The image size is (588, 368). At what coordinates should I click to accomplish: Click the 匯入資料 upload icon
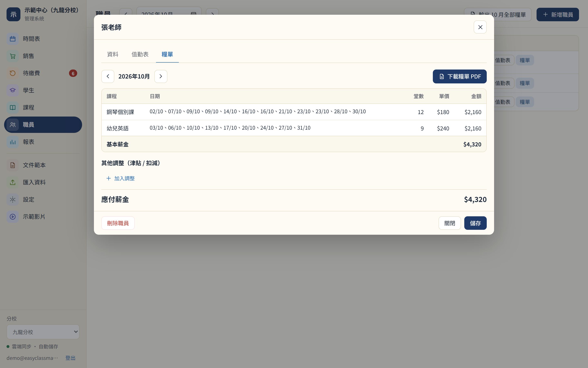click(x=13, y=182)
